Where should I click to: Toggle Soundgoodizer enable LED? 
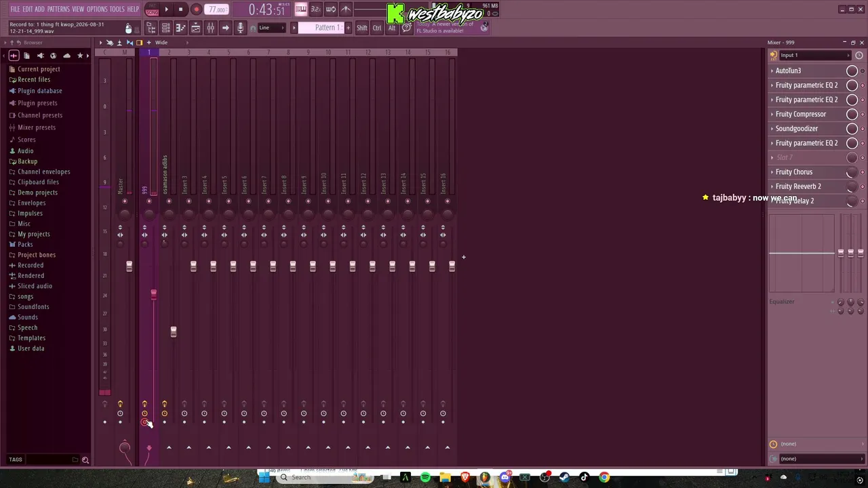[x=863, y=129]
